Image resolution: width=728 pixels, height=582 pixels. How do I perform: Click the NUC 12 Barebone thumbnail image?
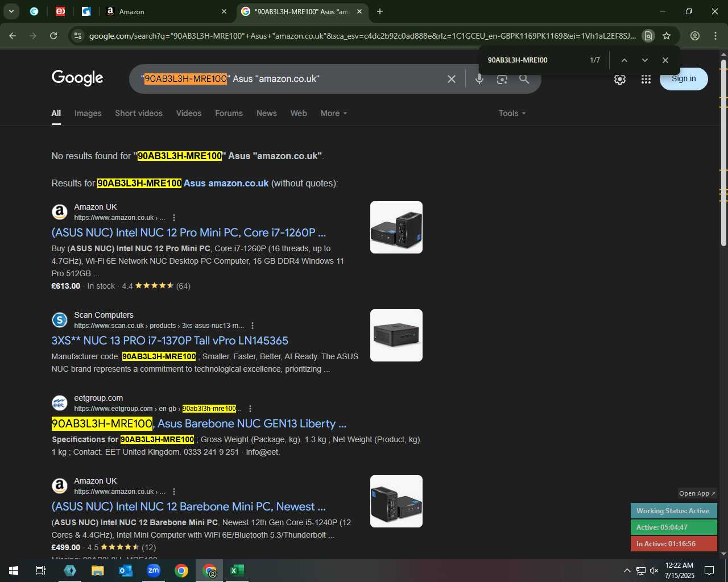pyautogui.click(x=396, y=501)
